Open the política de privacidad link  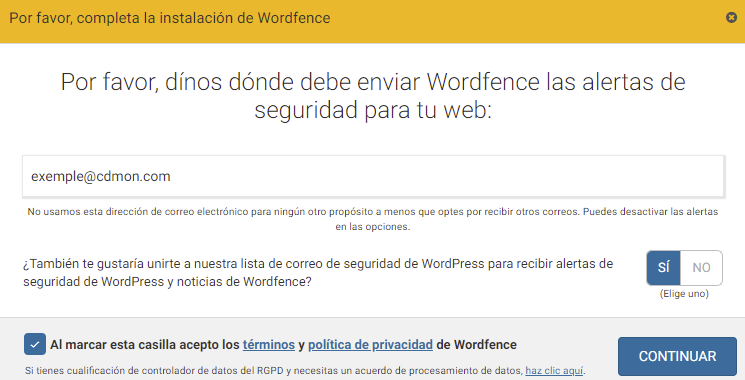click(370, 344)
